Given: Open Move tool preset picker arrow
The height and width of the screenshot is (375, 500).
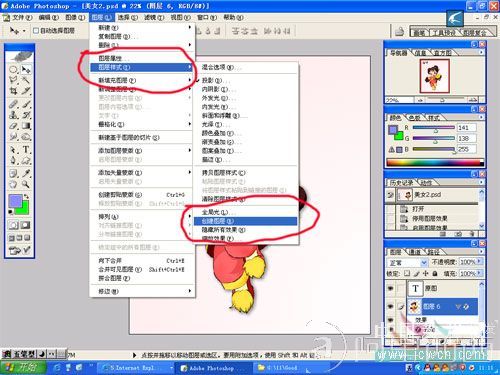Looking at the screenshot, I should 24,31.
